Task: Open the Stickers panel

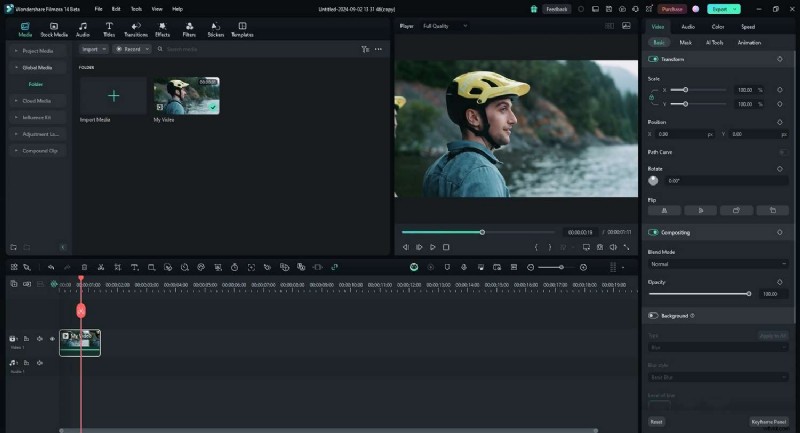Action: 215,30
